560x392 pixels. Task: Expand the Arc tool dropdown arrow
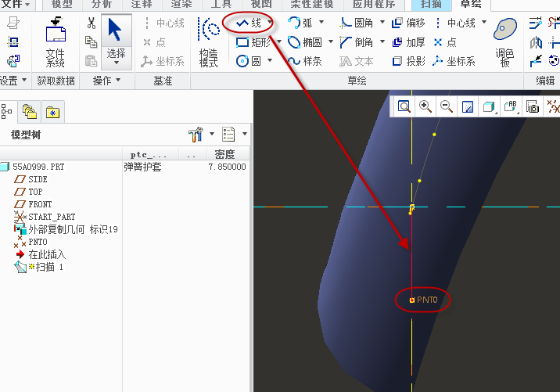[321, 23]
